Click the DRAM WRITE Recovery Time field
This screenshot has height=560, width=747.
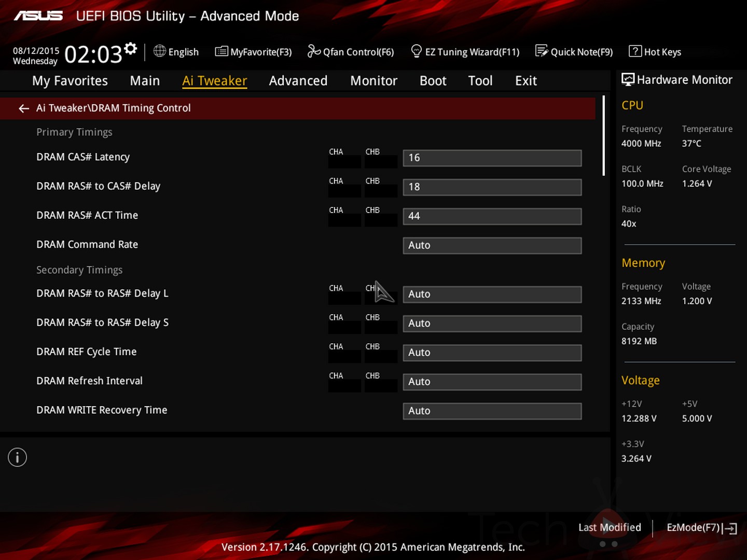(492, 411)
